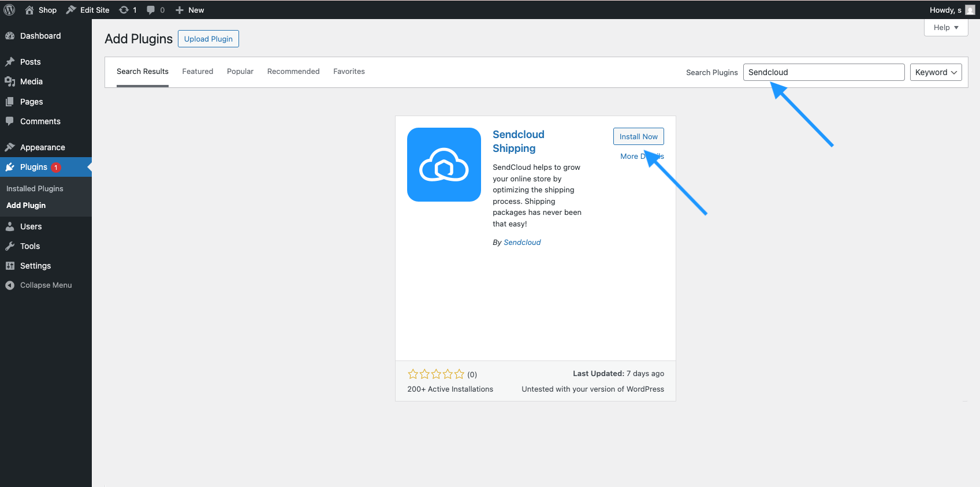The width and height of the screenshot is (980, 487).
Task: Open the Appearance menu label
Action: tap(43, 147)
